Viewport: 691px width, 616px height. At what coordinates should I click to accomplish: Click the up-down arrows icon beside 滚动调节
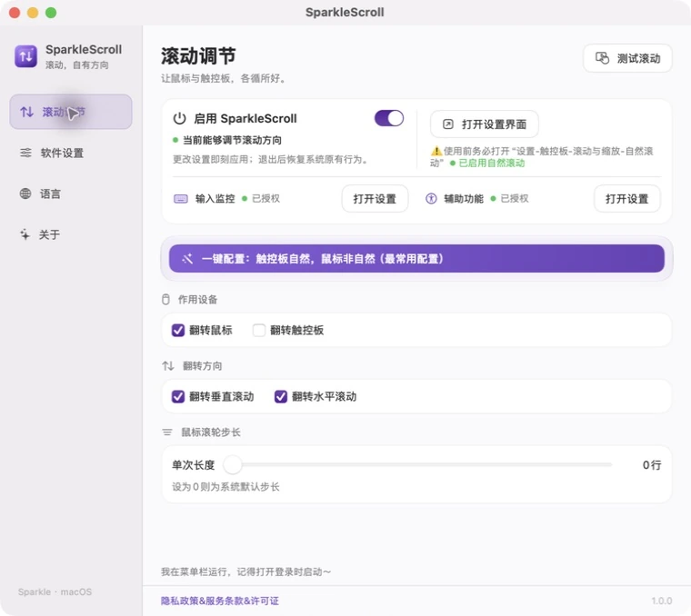pyautogui.click(x=27, y=112)
